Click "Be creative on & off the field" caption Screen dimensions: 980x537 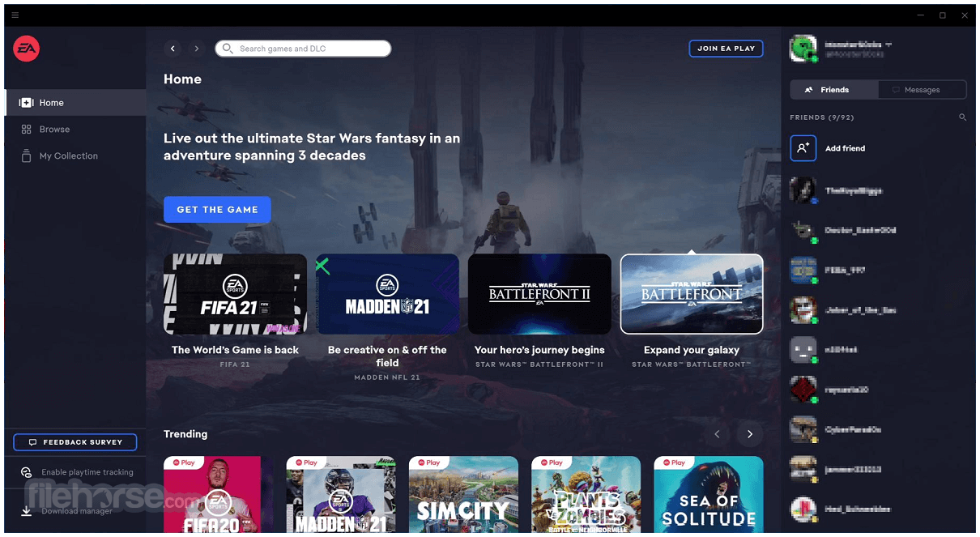pyautogui.click(x=387, y=356)
